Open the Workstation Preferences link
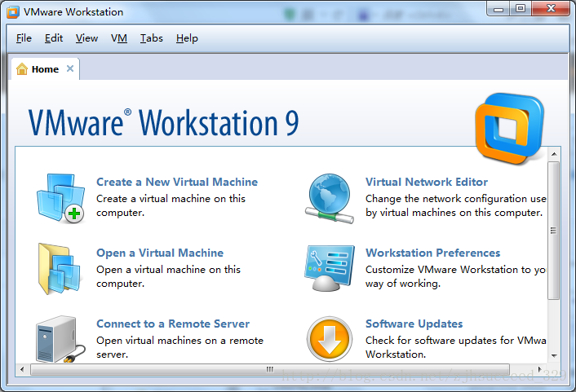The width and height of the screenshot is (576, 392). pyautogui.click(x=432, y=253)
